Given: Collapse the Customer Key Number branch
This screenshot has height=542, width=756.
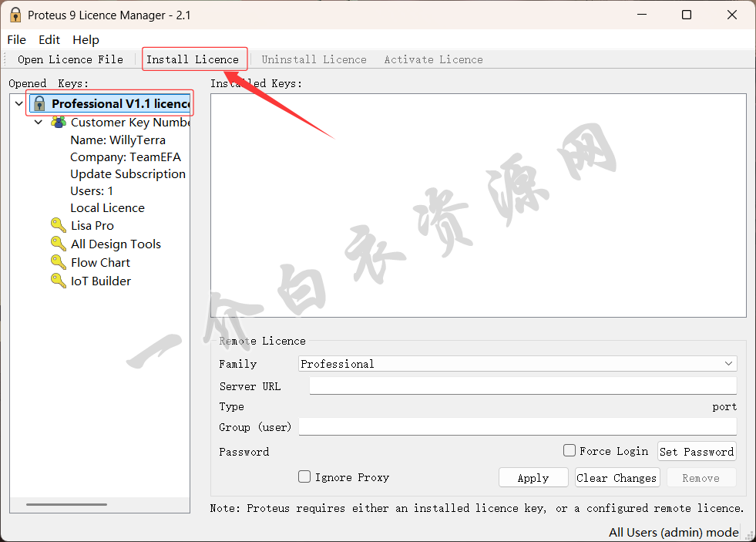Looking at the screenshot, I should point(39,122).
